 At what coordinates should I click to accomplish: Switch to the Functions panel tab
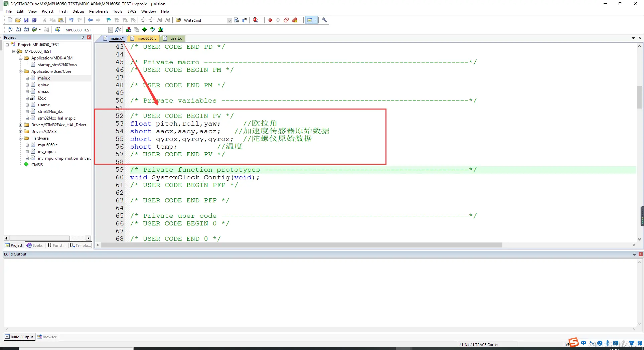[x=57, y=245]
